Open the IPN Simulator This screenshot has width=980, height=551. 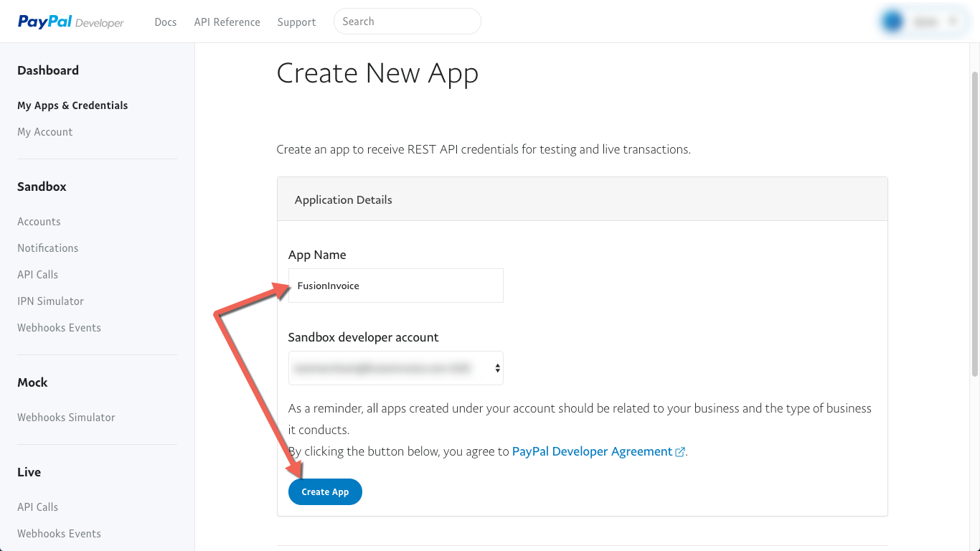coord(50,301)
